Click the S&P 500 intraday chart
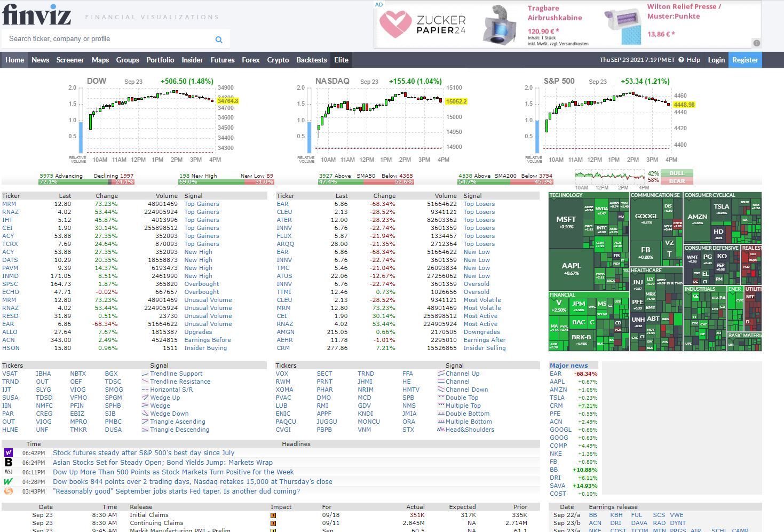Image resolution: width=784 pixels, height=532 pixels. pyautogui.click(x=608, y=120)
